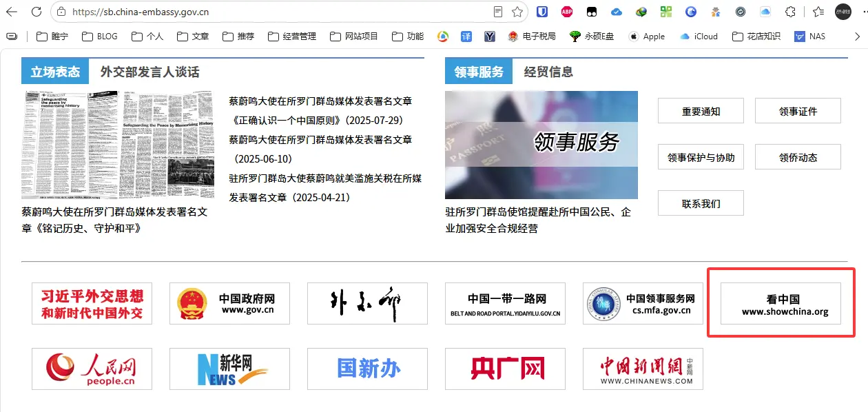Open the colorful circle bookmark icon

(442, 36)
